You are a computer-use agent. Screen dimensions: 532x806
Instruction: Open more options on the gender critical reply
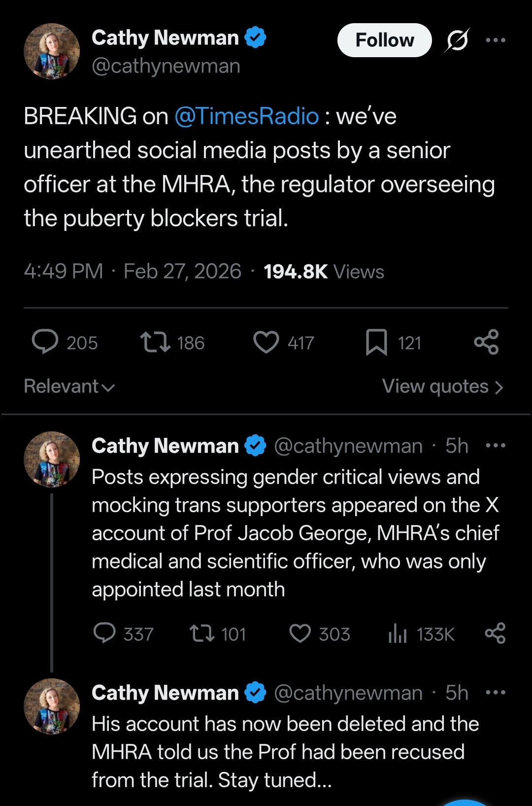pyautogui.click(x=495, y=446)
